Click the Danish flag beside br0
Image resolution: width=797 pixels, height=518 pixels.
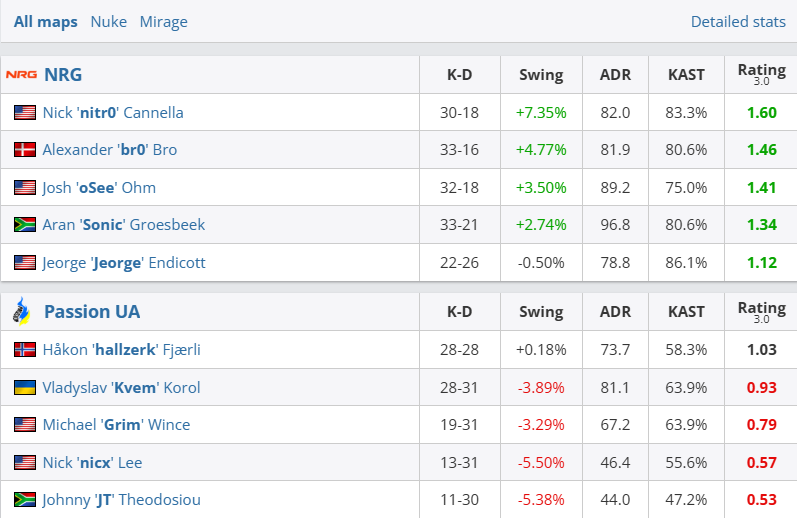pos(25,150)
